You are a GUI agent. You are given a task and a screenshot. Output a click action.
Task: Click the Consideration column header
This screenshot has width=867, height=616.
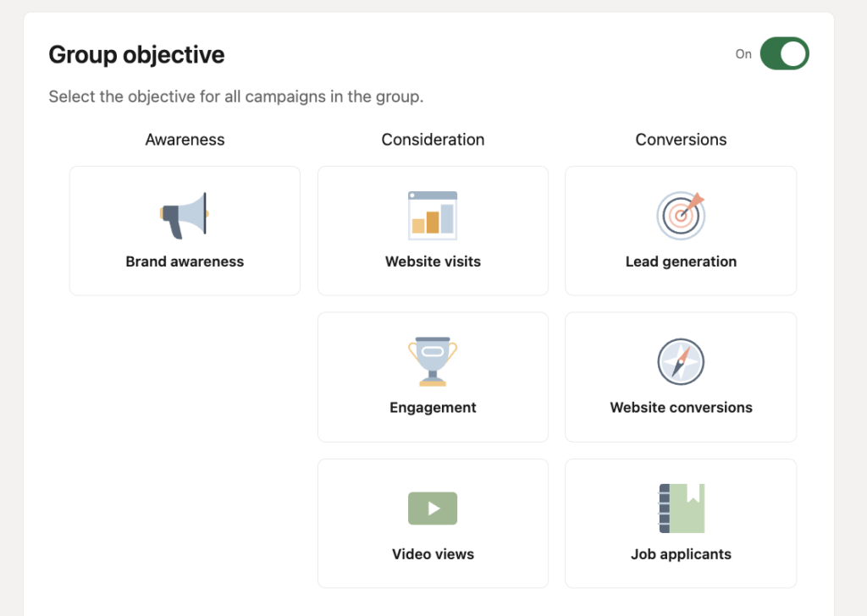(x=433, y=140)
